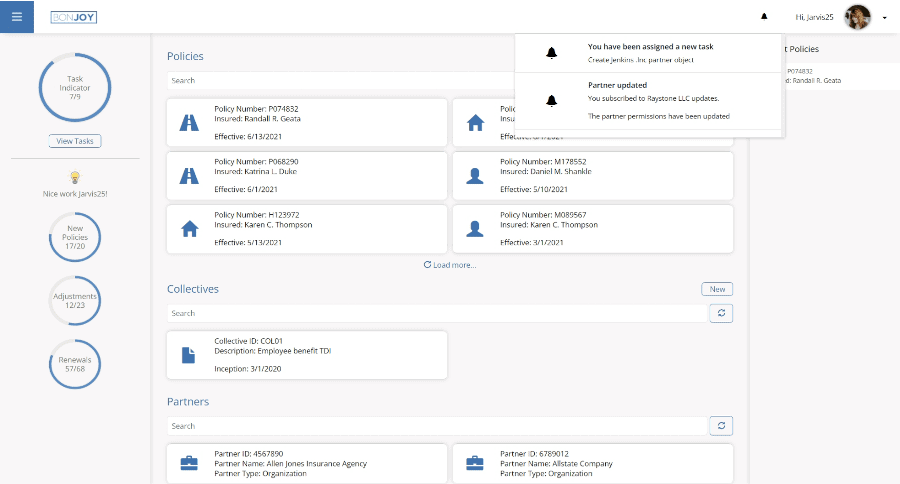Click road icon for policy P068290
The height and width of the screenshot is (484, 900).
189,175
